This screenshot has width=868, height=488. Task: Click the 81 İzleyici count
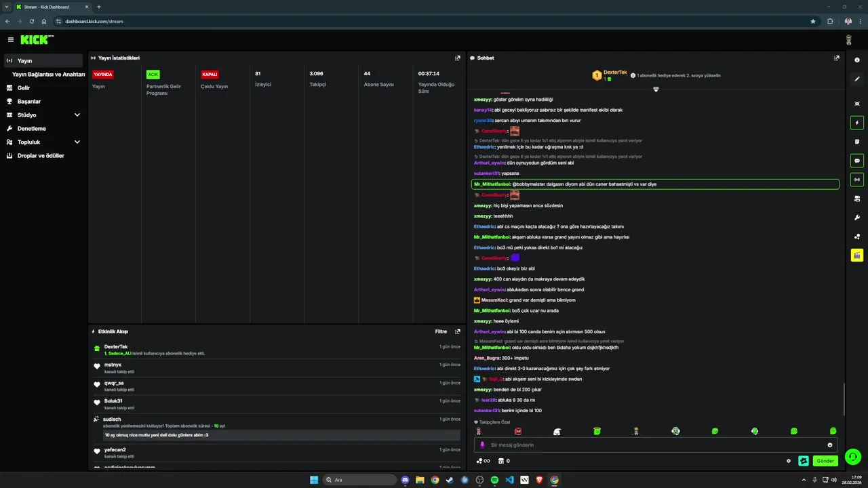pyautogui.click(x=258, y=73)
